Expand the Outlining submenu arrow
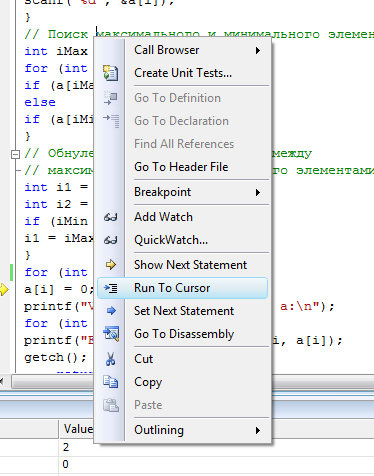The width and height of the screenshot is (374, 476). tap(258, 430)
